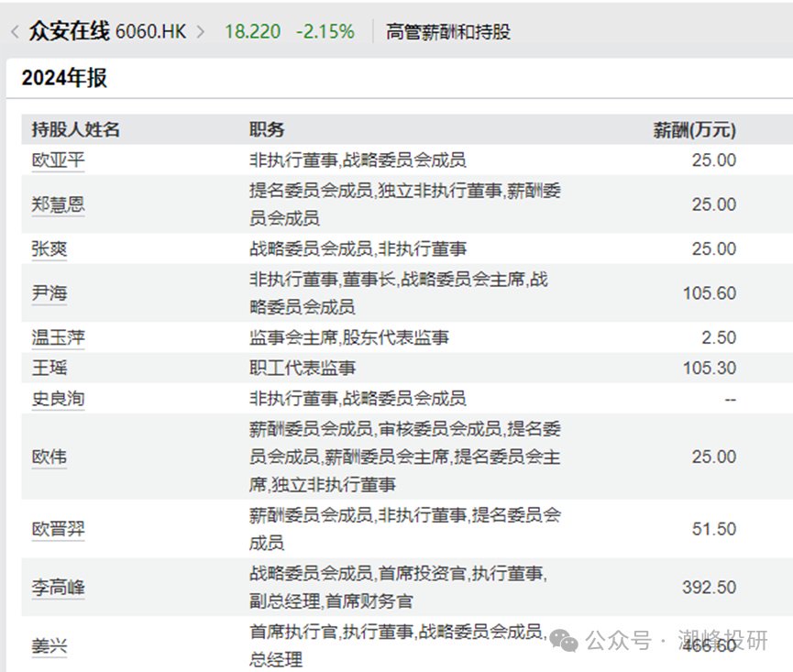Screen dimensions: 793x672
Task: Open profile link for 欧晋羿
Action: 58,529
